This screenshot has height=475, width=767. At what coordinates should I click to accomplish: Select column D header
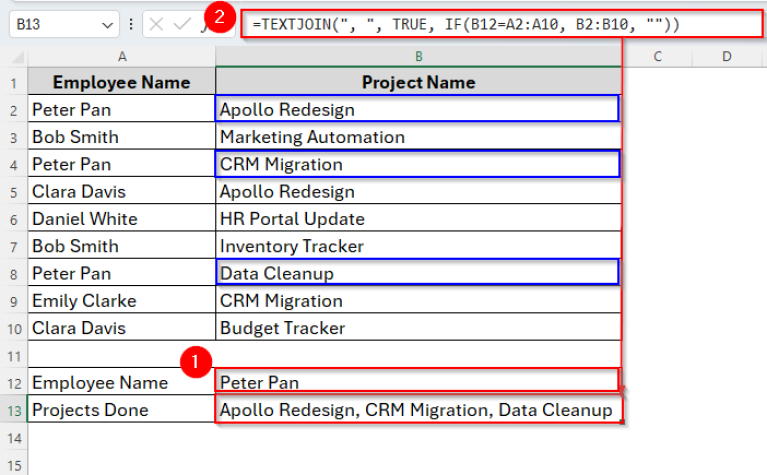[x=727, y=57]
